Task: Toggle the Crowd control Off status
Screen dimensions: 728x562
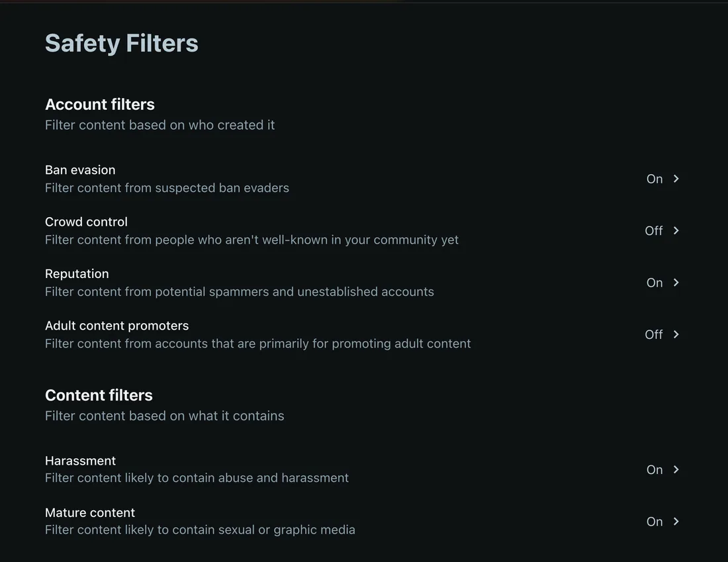Action: click(654, 231)
